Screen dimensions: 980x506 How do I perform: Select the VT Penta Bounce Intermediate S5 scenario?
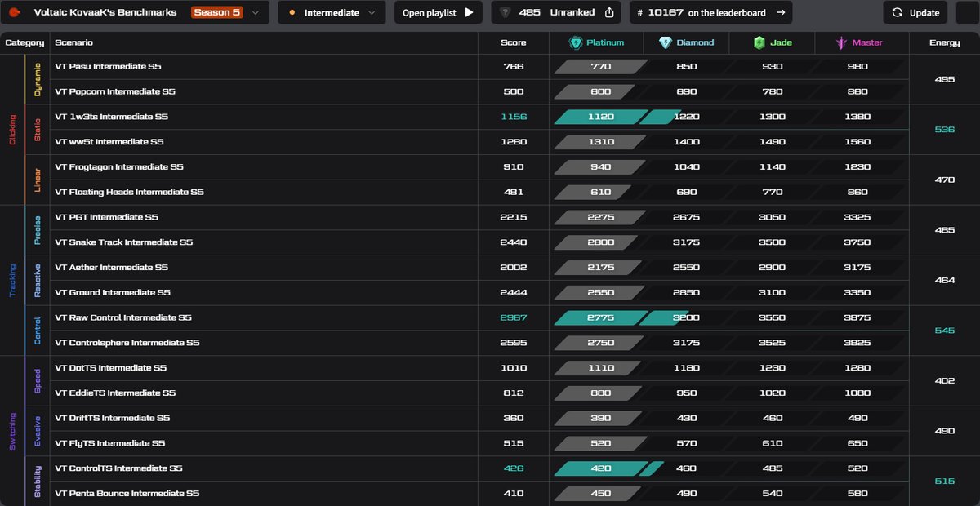coord(127,493)
